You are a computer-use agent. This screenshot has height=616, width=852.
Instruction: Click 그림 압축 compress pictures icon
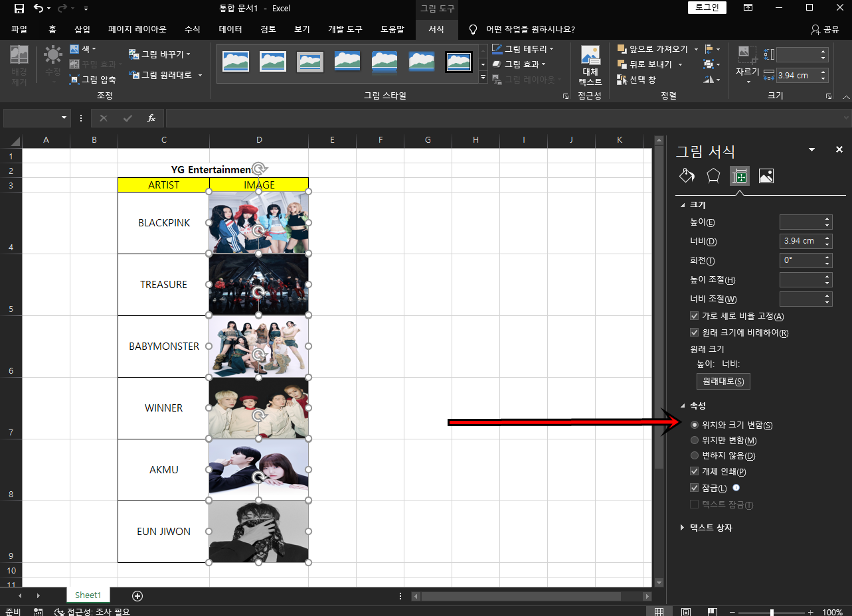click(x=93, y=80)
